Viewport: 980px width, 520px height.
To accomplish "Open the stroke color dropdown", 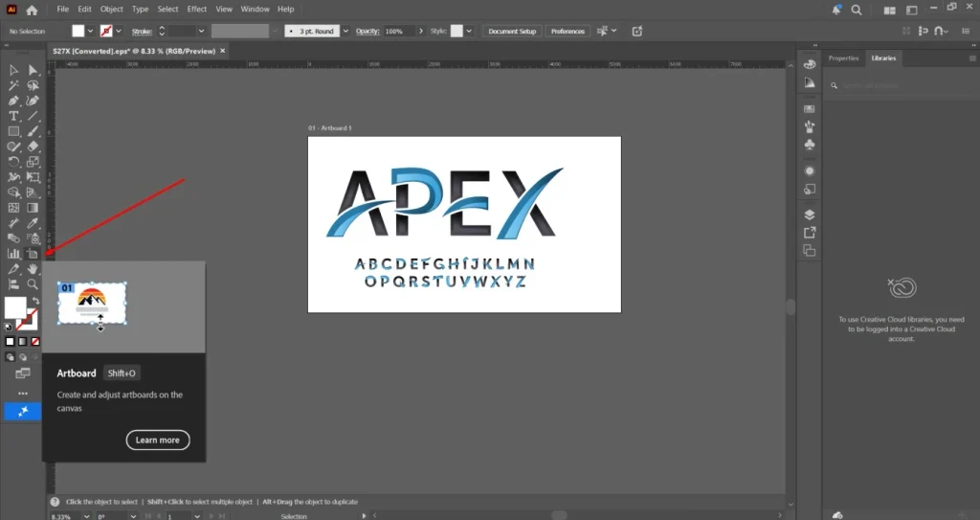I will click(119, 31).
